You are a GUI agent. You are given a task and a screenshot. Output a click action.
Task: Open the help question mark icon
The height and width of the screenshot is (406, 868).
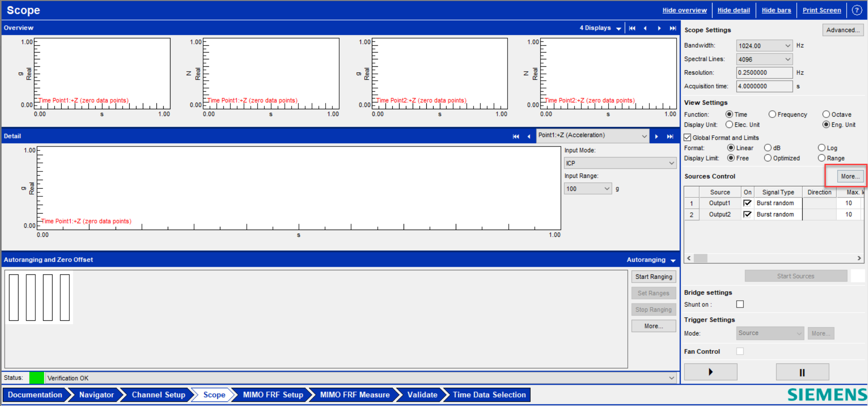[857, 10]
